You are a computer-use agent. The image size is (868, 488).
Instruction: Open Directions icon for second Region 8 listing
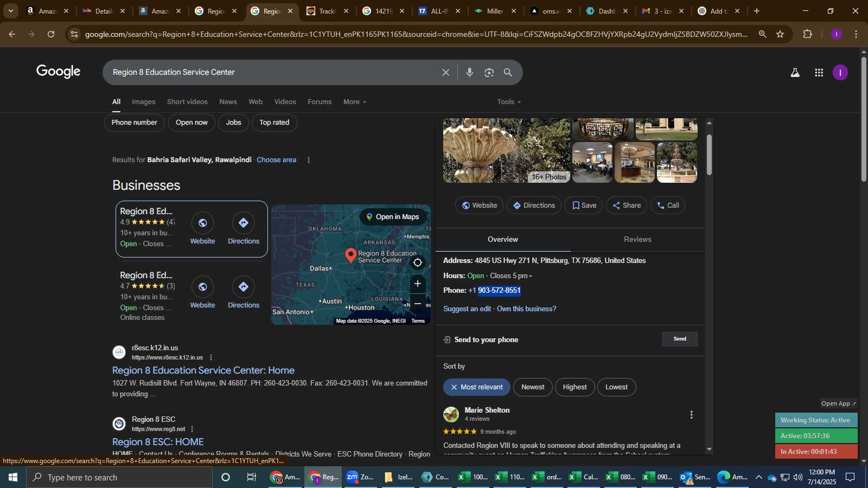click(243, 287)
